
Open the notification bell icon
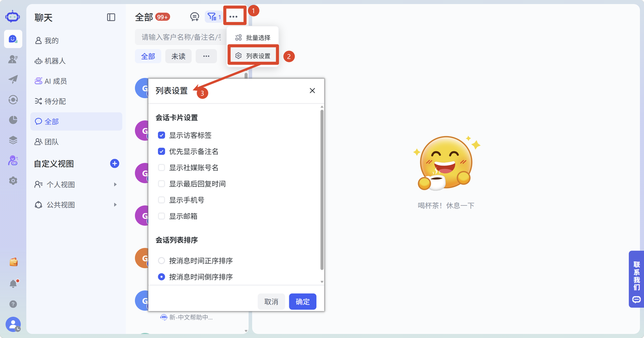point(14,284)
